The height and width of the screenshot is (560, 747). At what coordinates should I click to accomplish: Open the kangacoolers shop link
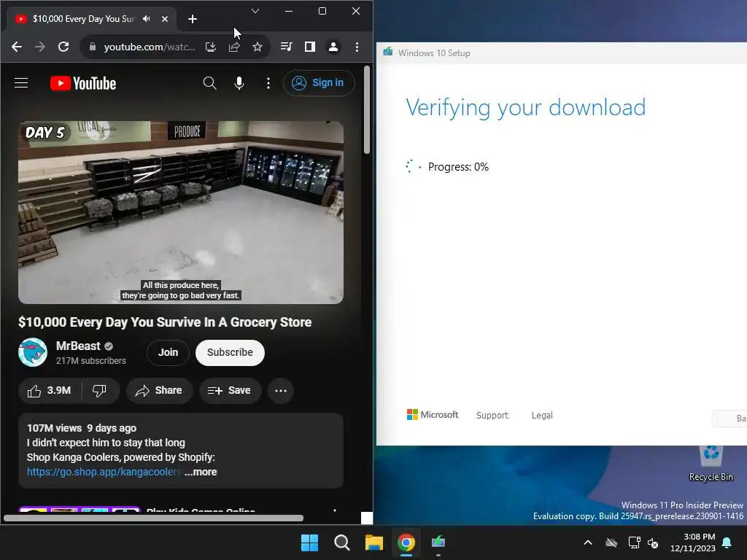(x=104, y=472)
